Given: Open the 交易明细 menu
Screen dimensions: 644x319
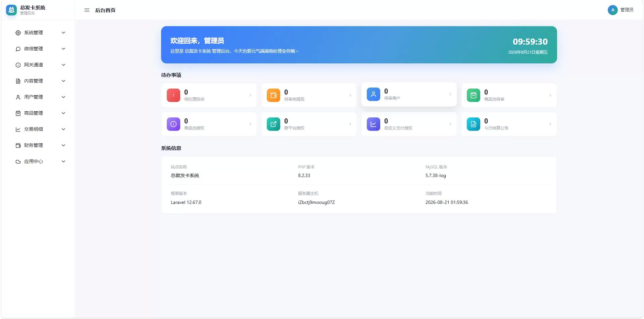Looking at the screenshot, I should click(x=40, y=129).
